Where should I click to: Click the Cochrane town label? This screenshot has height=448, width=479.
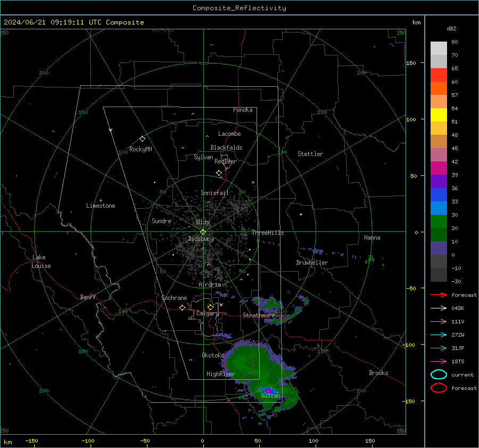click(174, 298)
